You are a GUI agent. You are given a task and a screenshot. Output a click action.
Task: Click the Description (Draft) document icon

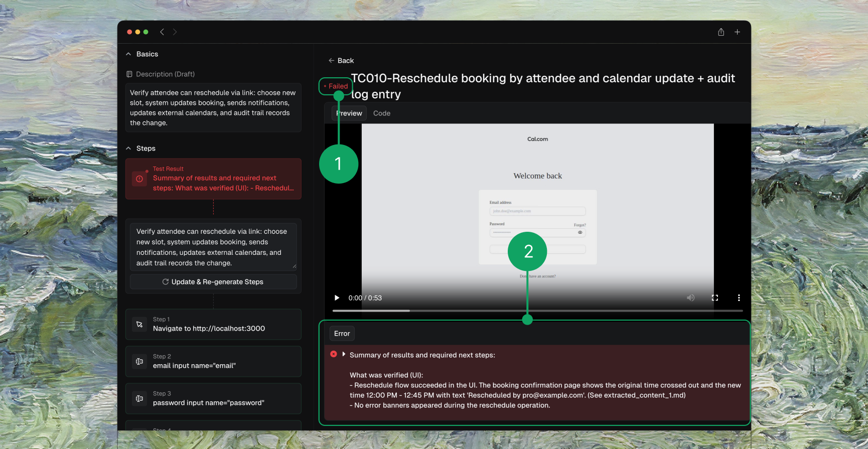pos(129,74)
